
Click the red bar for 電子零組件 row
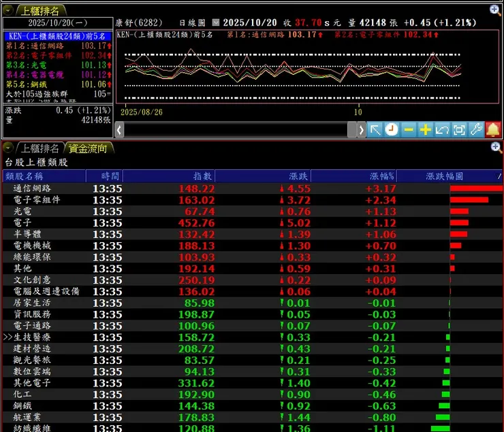(x=469, y=200)
